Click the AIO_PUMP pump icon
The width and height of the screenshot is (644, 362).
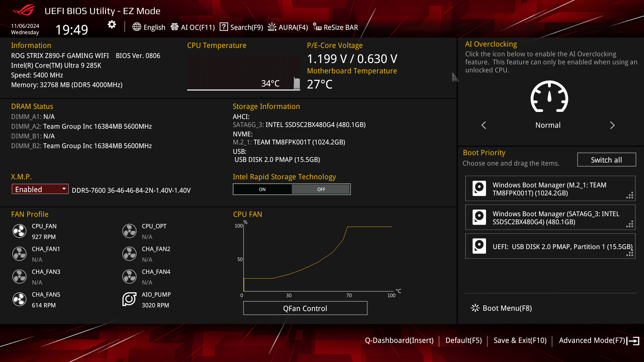[x=129, y=299]
